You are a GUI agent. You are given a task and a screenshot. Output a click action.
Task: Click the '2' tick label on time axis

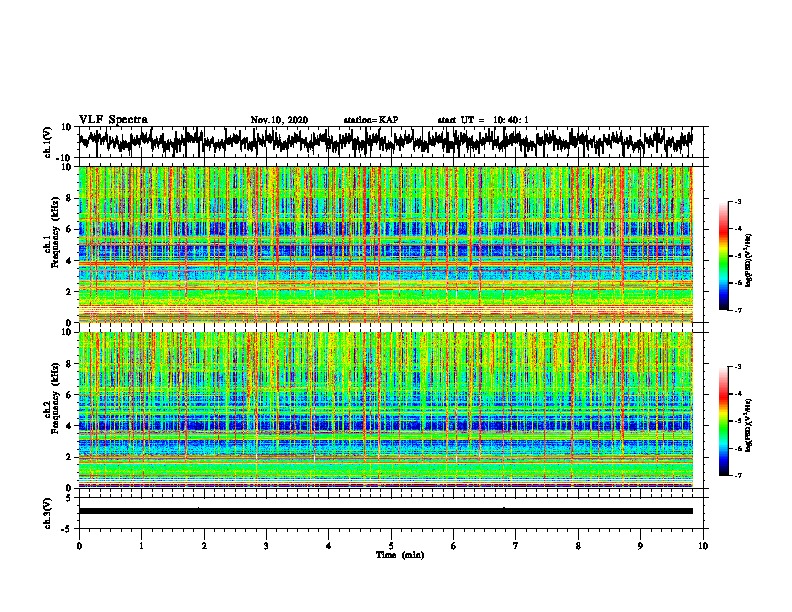(x=204, y=546)
